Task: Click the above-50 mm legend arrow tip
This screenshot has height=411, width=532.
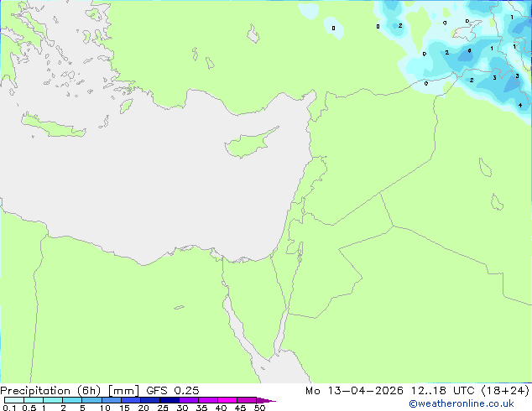Action: [x=266, y=400]
